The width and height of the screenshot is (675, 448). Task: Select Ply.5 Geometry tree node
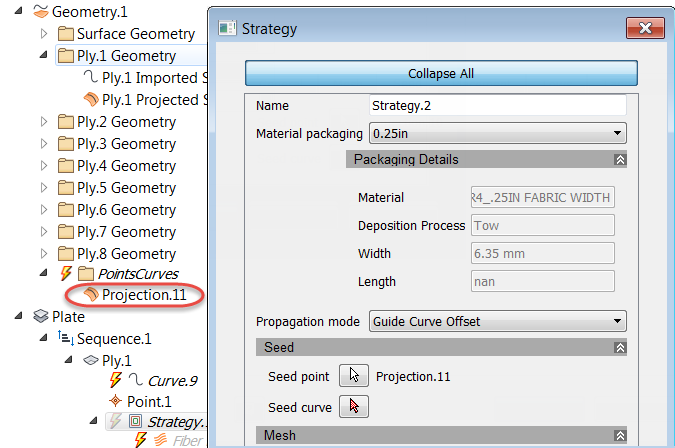pos(126,188)
